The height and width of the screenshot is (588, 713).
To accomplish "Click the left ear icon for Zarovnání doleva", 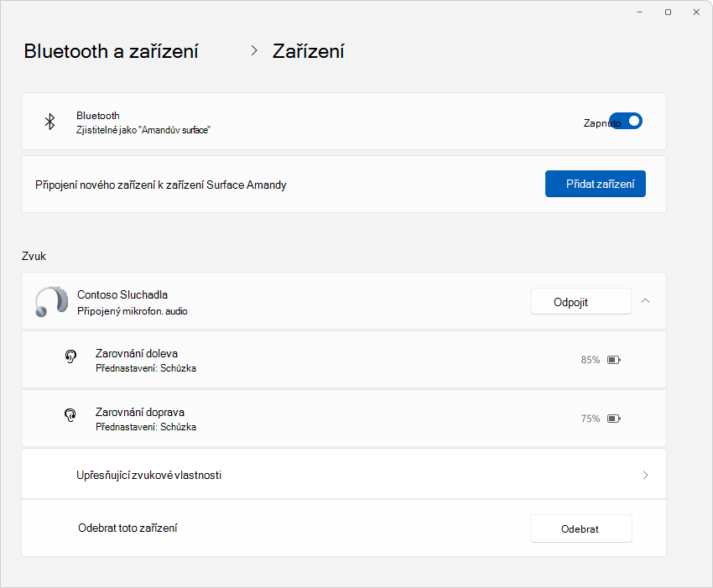I will click(x=70, y=356).
